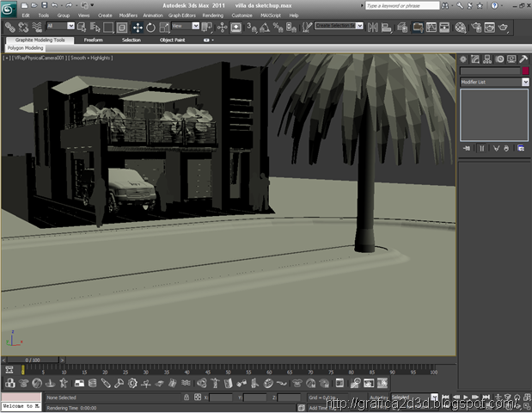532x413 pixels.
Task: Open the Utilities panel hammer icon
Action: coord(523,59)
